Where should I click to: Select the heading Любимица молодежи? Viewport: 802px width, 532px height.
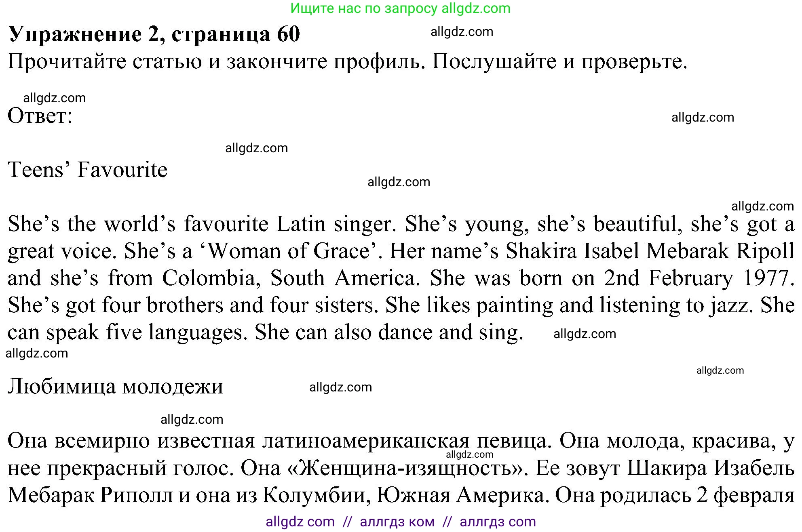click(x=115, y=386)
